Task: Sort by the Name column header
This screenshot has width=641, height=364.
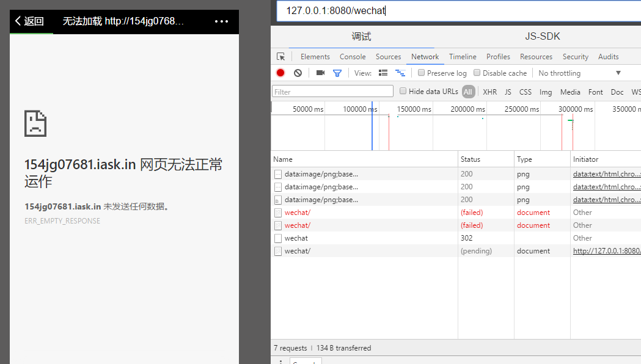Action: tap(364, 159)
